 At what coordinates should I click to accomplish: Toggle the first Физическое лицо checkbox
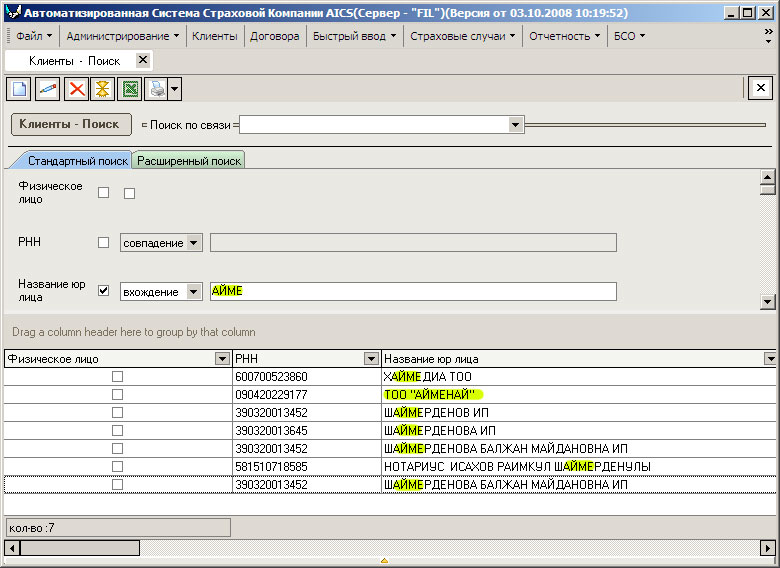(x=103, y=193)
